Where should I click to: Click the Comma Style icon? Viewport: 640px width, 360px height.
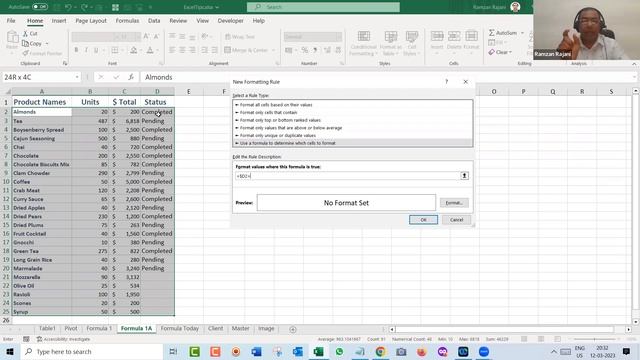[315, 50]
